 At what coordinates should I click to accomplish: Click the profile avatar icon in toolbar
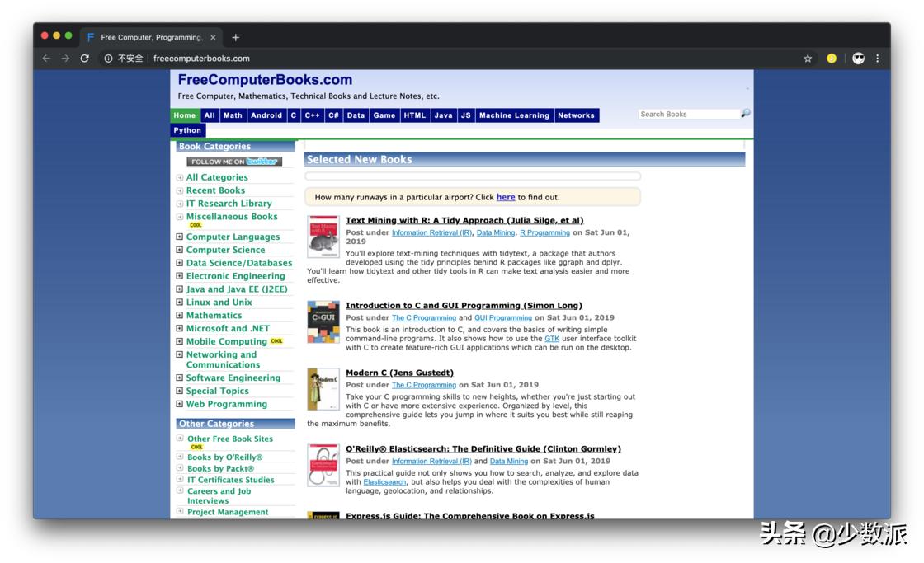[858, 59]
